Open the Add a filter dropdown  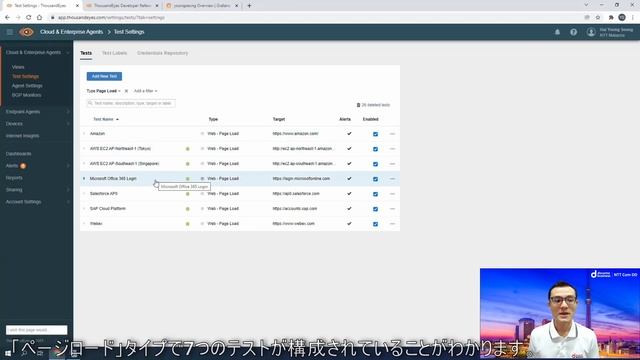click(145, 91)
